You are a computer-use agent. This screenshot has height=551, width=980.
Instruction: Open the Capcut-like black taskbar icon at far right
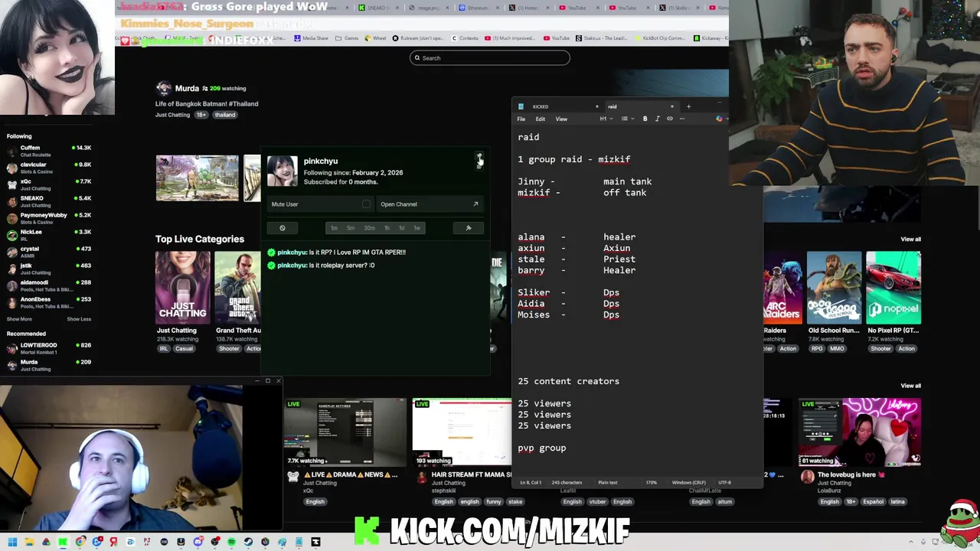(315, 542)
